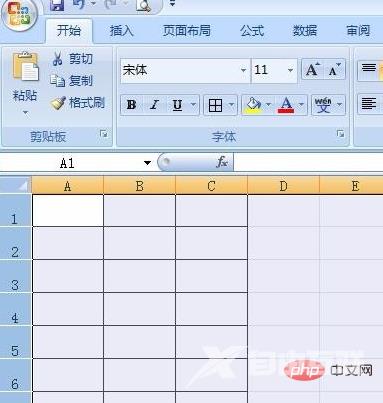
Task: Open the font color dropdown arrow
Action: (x=301, y=105)
